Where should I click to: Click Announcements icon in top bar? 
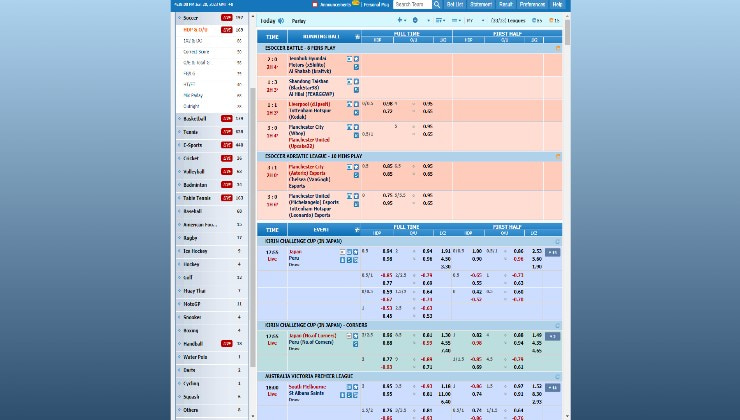click(x=315, y=5)
